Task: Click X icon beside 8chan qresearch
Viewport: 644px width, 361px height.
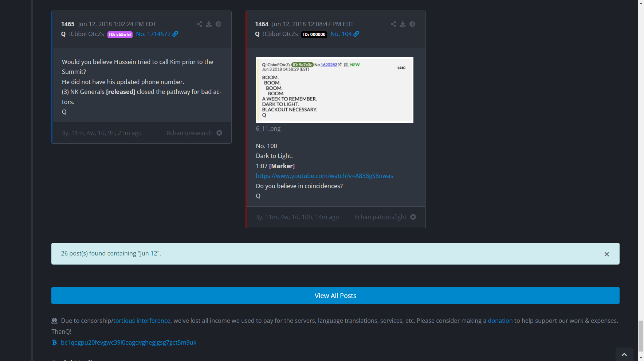Action: click(x=219, y=133)
